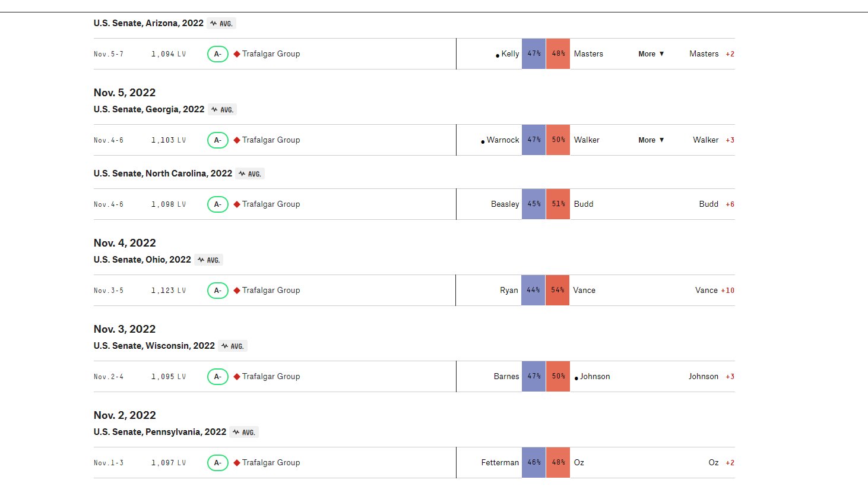868x489 pixels.
Task: Click Budd +6 result in North Carolina row
Action: (716, 204)
